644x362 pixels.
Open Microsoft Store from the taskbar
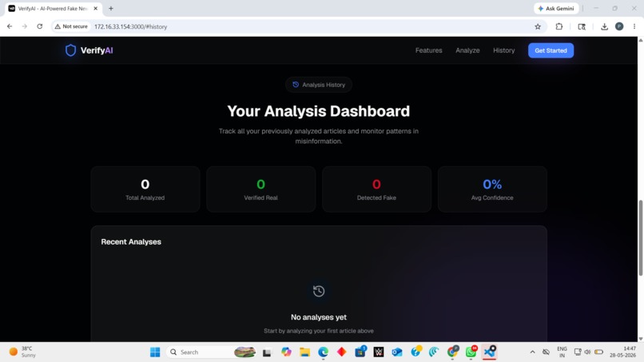click(x=360, y=352)
